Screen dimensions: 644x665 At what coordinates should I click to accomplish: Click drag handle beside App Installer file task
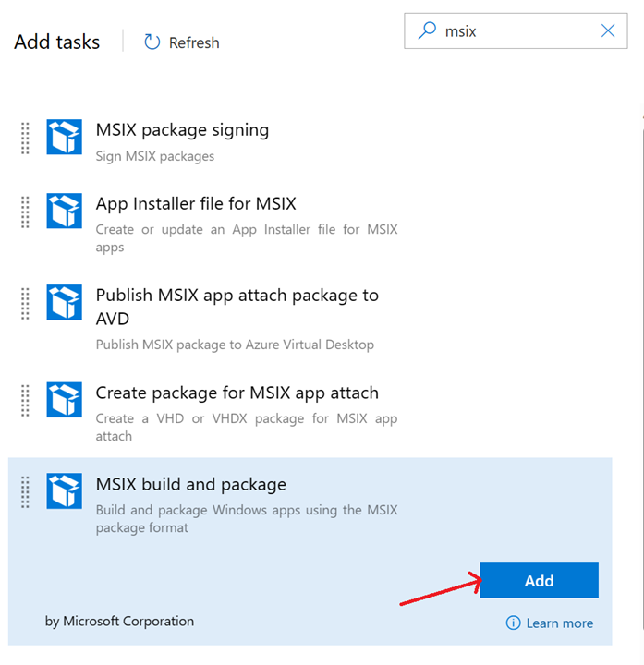coord(26,212)
